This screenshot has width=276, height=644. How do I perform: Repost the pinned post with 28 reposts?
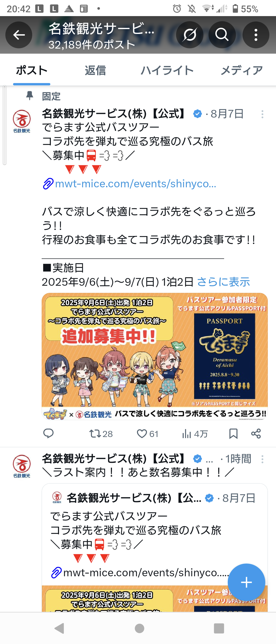pos(101,434)
